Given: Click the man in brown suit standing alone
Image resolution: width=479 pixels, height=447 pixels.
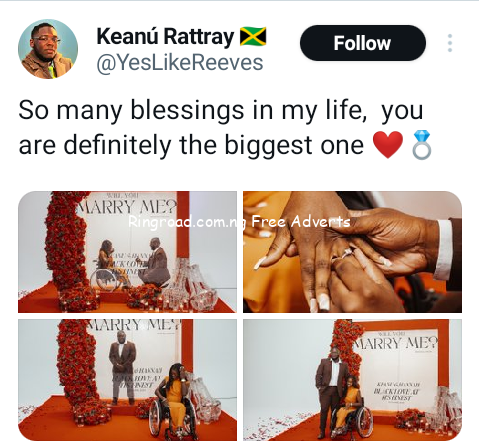Looking at the screenshot, I should pyautogui.click(x=122, y=367).
